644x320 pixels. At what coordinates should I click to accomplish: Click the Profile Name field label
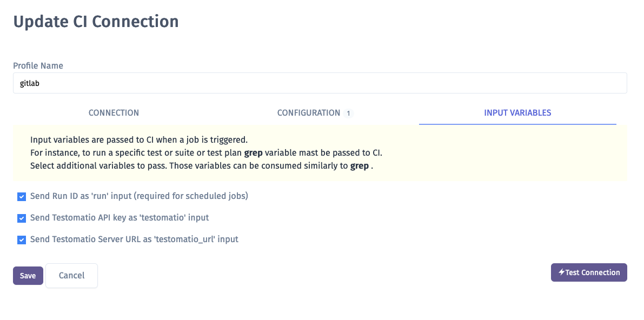click(38, 66)
